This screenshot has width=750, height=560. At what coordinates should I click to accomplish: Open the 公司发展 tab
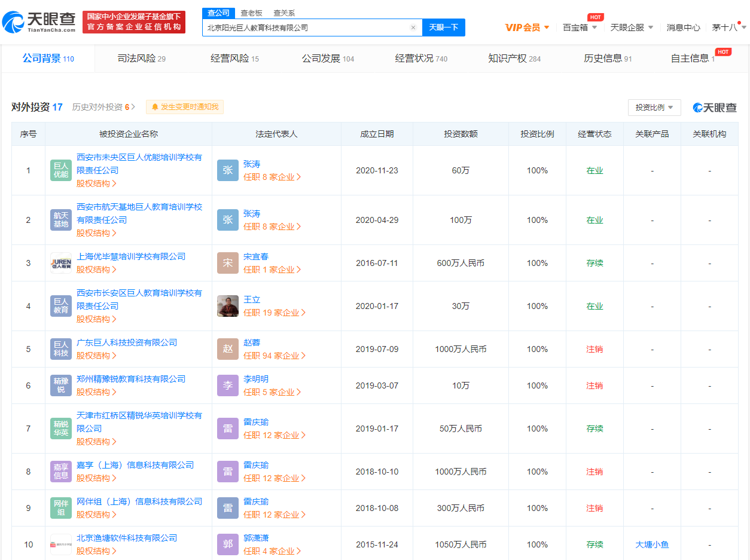click(328, 59)
